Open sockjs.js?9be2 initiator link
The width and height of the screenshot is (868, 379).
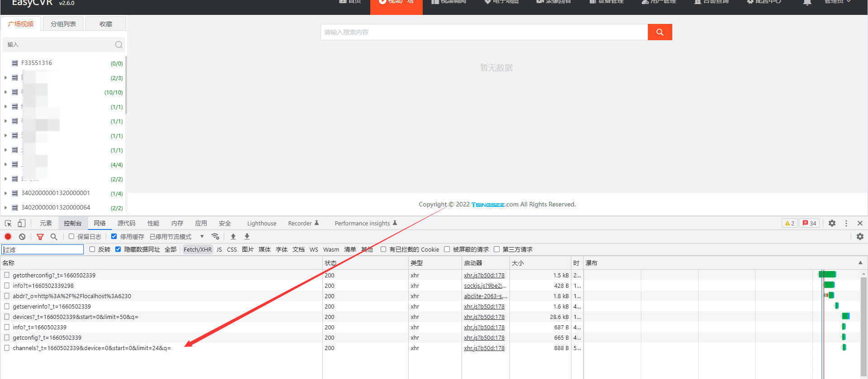485,285
